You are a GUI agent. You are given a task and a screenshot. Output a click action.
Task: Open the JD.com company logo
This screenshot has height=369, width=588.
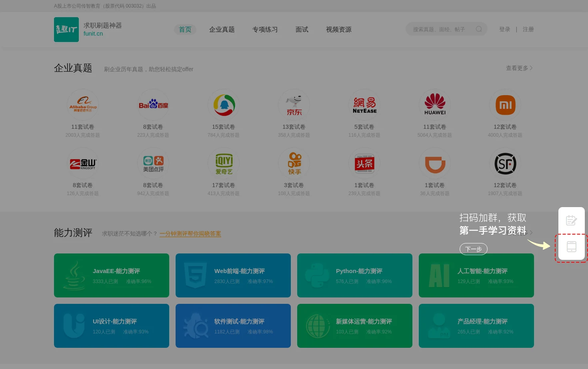click(x=294, y=105)
